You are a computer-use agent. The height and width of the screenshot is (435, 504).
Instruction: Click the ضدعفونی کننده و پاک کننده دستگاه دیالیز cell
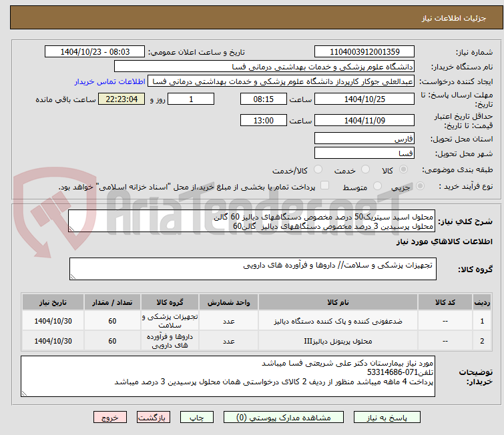point(338,321)
